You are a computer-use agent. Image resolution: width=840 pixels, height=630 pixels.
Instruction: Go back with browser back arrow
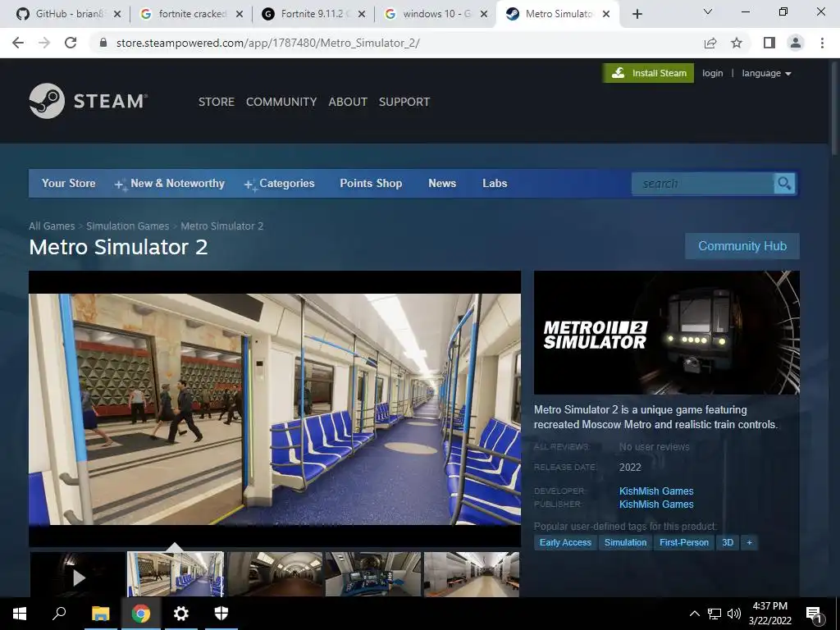(18, 43)
